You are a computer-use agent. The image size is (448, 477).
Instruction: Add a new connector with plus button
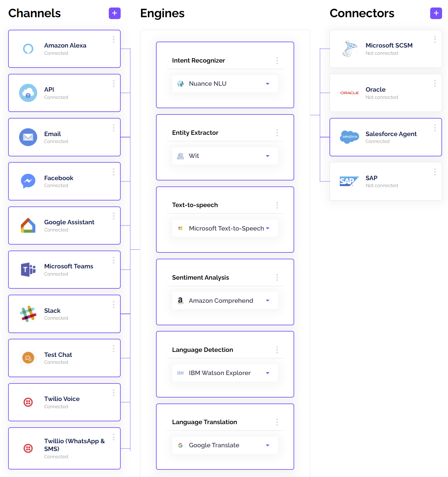pyautogui.click(x=436, y=13)
